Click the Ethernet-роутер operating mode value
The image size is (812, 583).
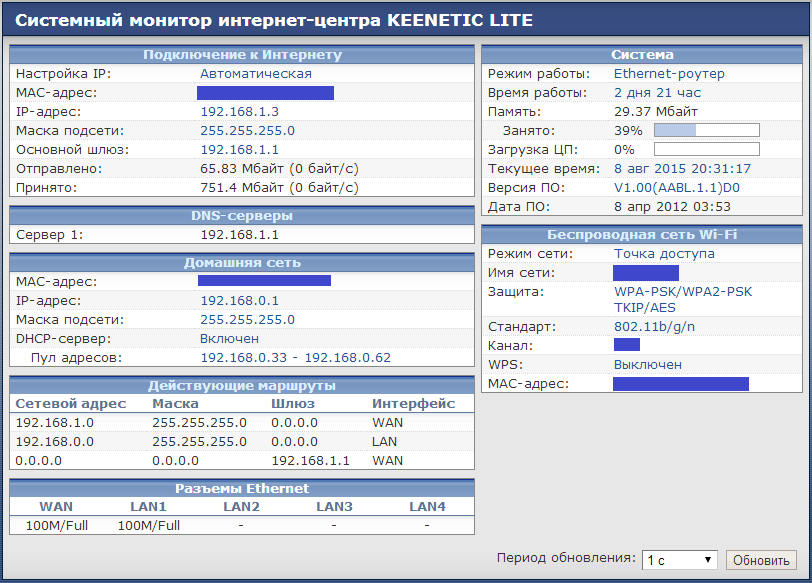point(669,74)
